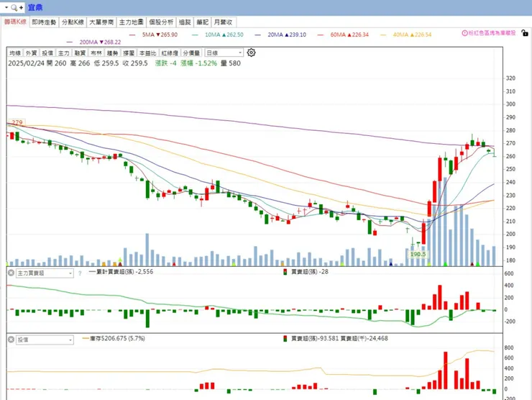Switch to the 大量券商 tab
Viewport: 532px width, 400px height.
pos(101,22)
